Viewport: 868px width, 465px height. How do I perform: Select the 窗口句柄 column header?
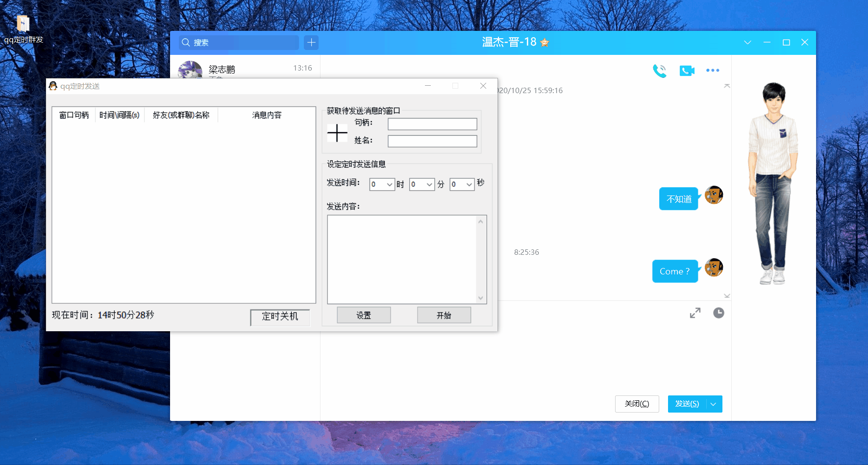click(74, 115)
